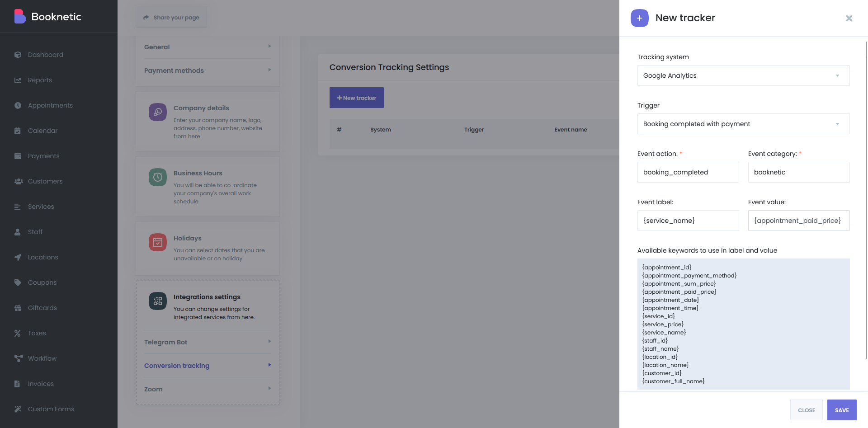Open the Calendar from the sidebar
Viewport: 868px width, 428px height.
click(x=18, y=131)
